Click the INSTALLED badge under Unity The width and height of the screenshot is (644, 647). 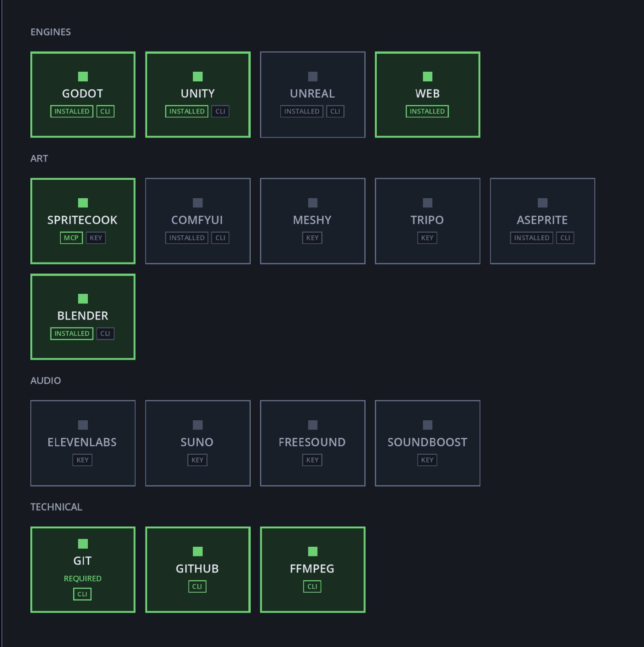(187, 111)
